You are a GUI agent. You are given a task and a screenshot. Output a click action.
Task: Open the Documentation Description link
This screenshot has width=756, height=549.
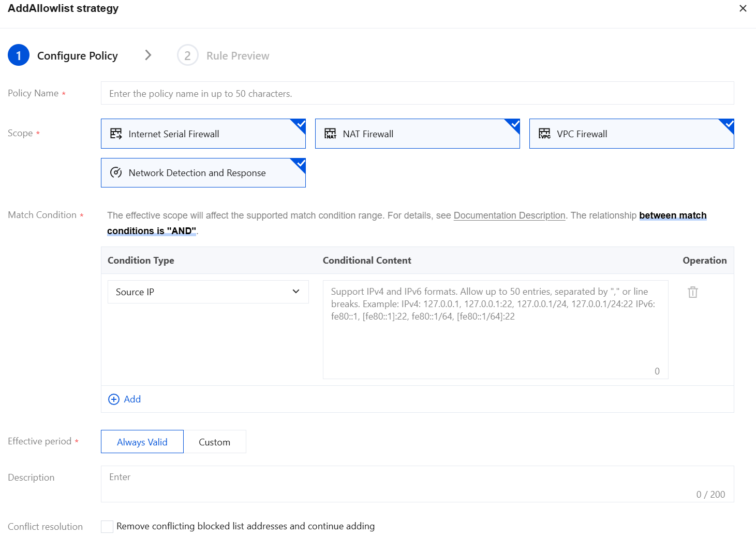point(509,215)
